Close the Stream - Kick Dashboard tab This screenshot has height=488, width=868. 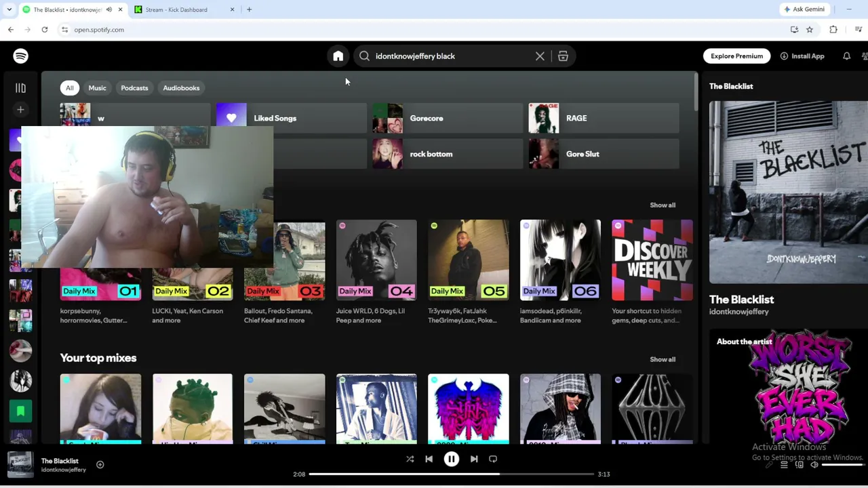coord(232,9)
